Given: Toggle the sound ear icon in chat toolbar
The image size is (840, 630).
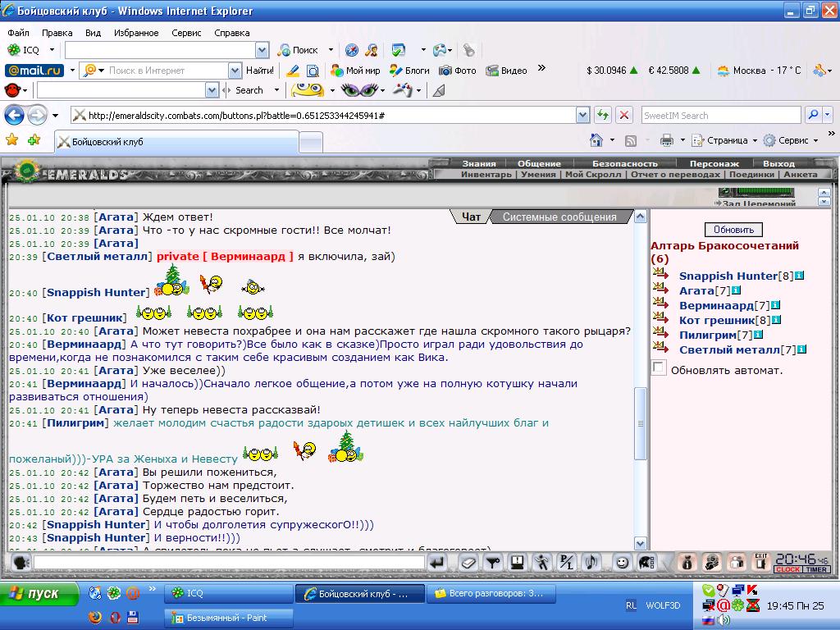Looking at the screenshot, I should coord(591,563).
